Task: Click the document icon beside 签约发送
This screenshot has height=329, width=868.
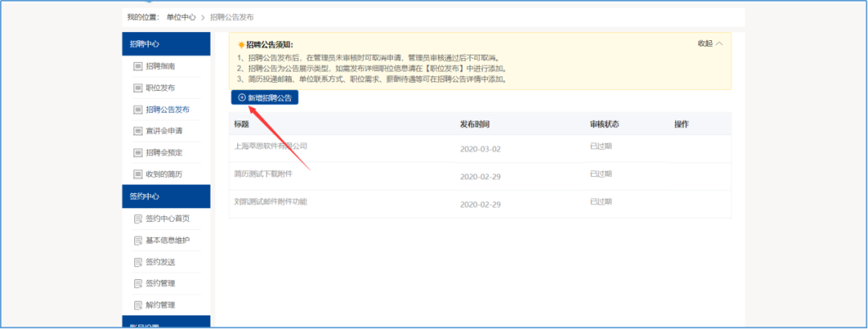Action: pos(138,262)
